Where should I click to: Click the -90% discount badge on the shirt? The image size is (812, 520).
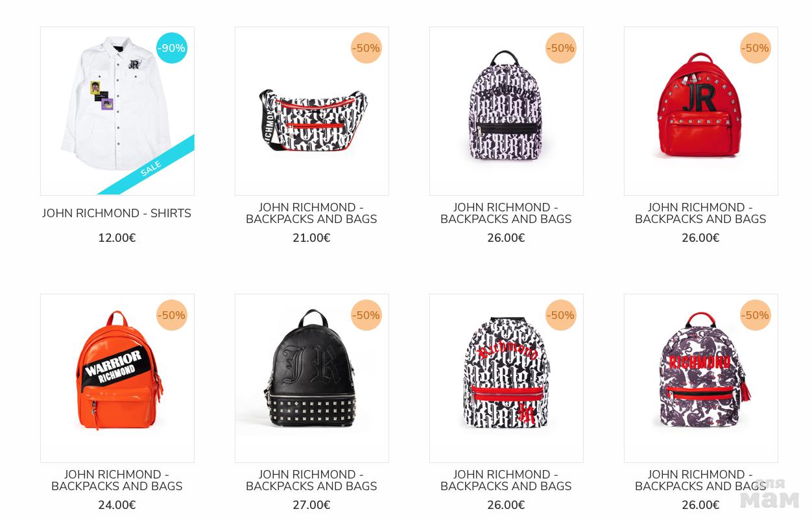click(x=172, y=48)
